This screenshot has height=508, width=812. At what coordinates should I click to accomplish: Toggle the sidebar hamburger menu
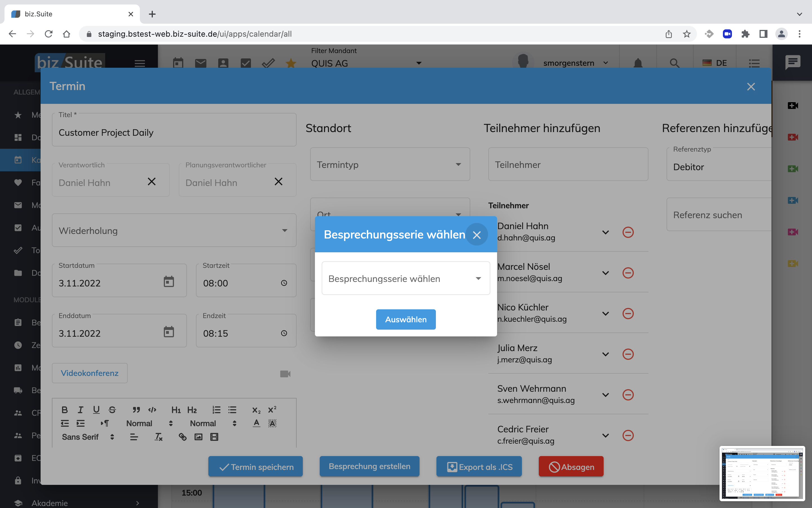[140, 63]
